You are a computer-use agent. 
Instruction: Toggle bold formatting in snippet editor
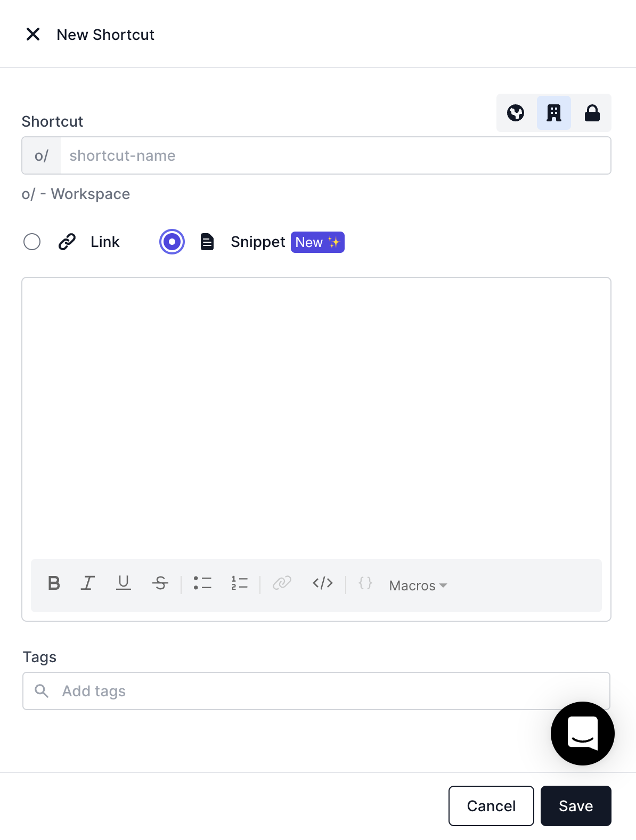point(54,583)
